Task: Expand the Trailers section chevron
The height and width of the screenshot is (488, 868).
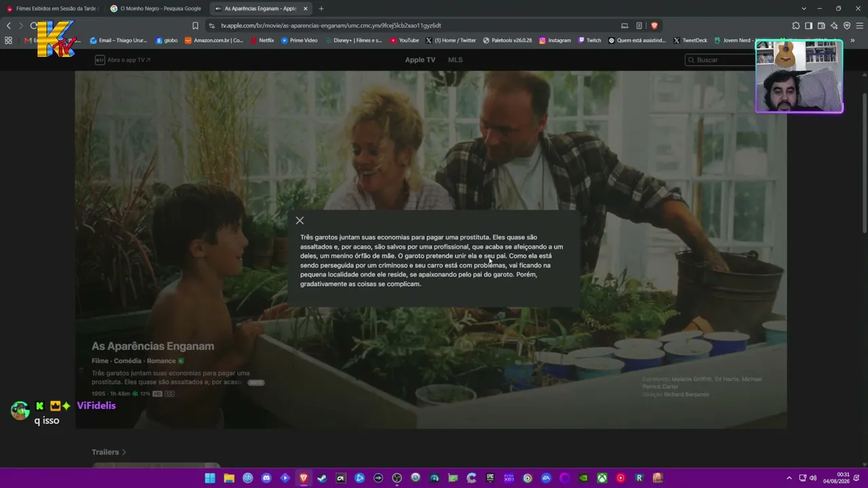Action: (x=124, y=452)
